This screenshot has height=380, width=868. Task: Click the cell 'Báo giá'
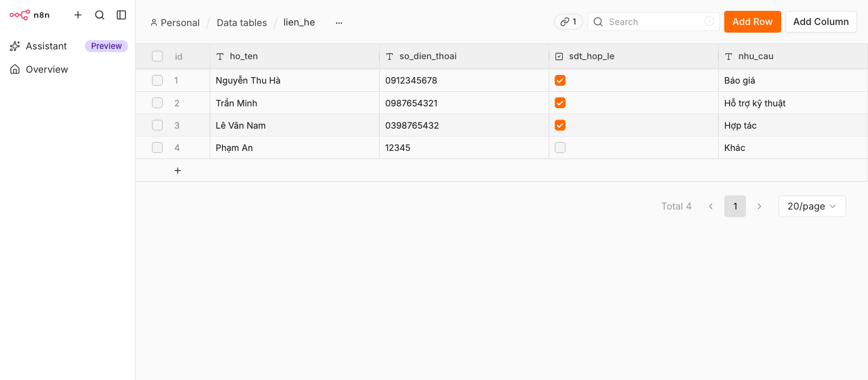(x=793, y=80)
